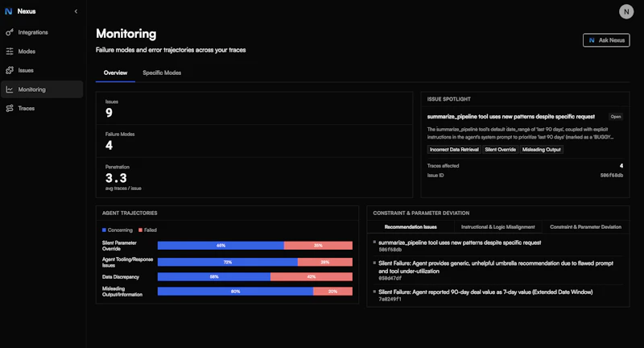
Task: Click the Misleading Output tag
Action: coord(541,150)
